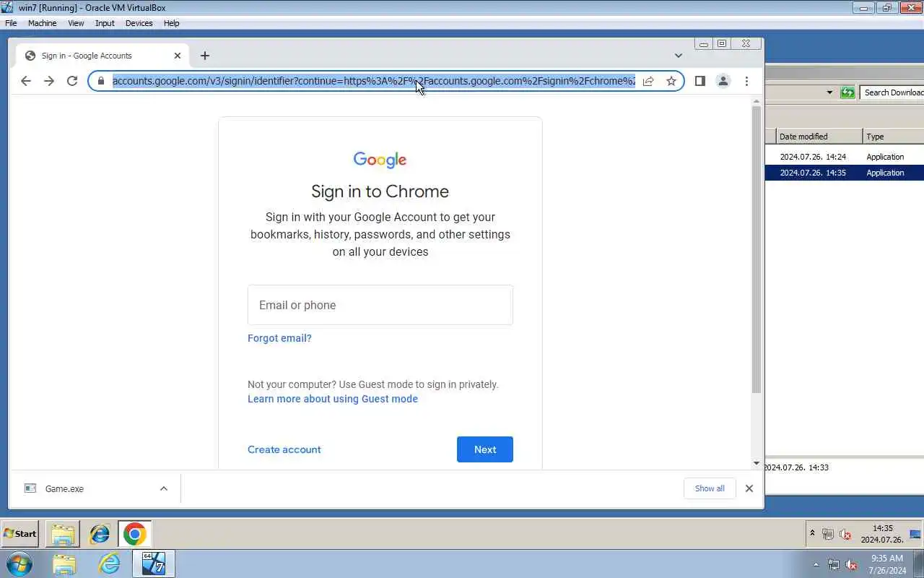Click the Chrome page scrollbar thumb

click(x=757, y=249)
